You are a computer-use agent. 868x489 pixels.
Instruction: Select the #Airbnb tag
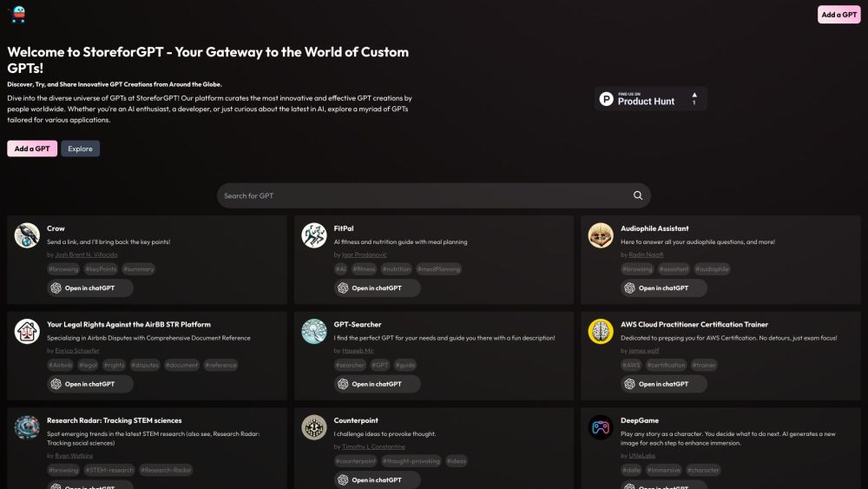pos(61,365)
